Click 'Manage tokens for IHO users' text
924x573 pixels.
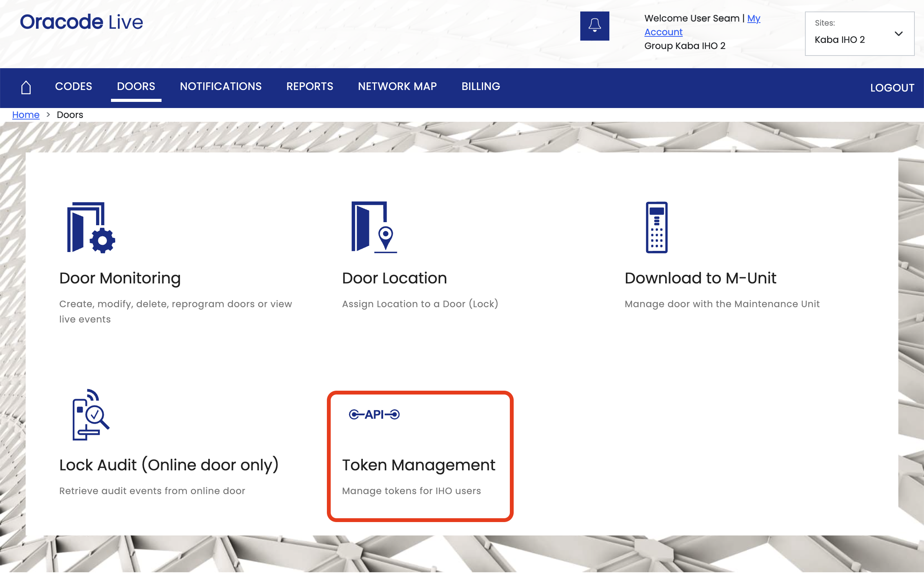pos(411,491)
